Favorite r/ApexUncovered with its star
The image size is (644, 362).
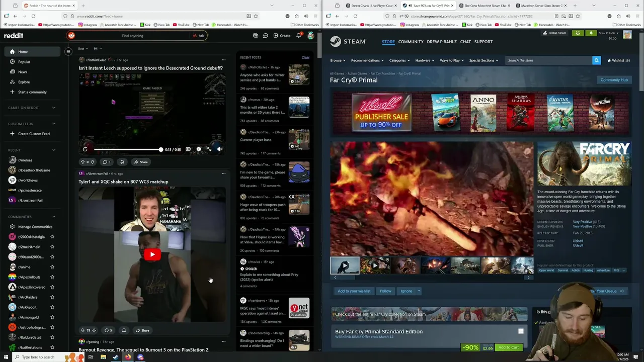point(52,287)
